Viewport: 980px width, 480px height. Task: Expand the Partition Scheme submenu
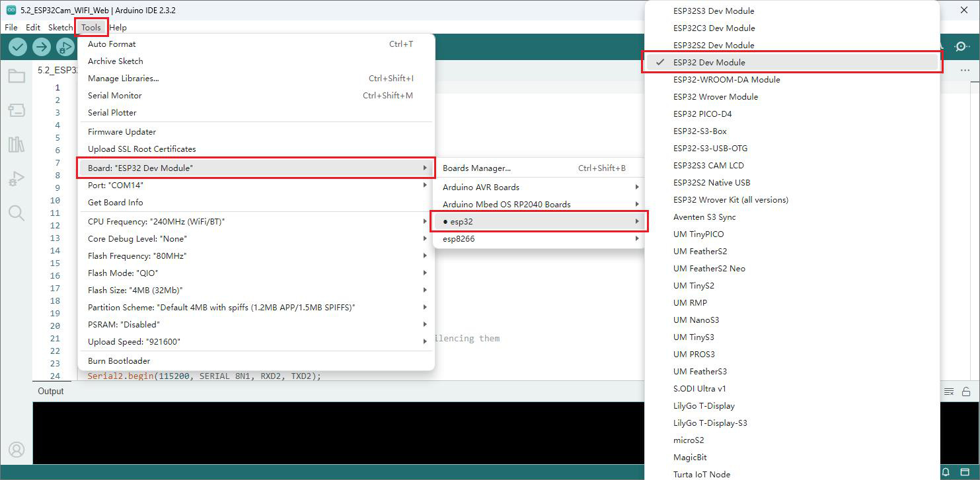(256, 307)
